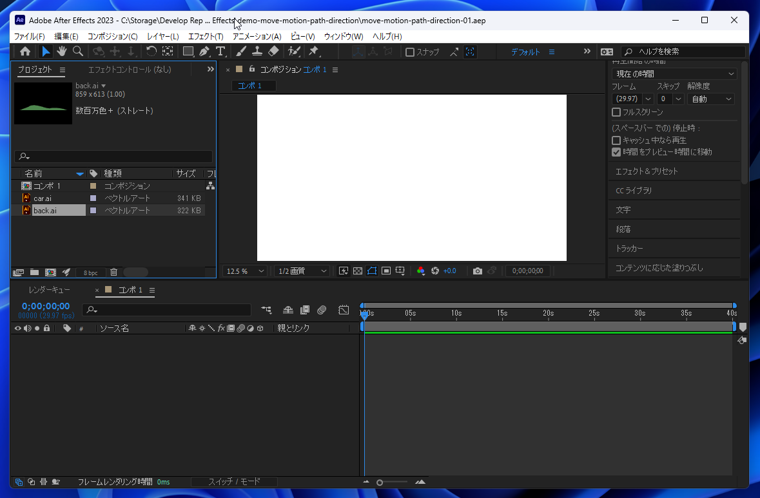Open the Graph Editor icon
This screenshot has width=760, height=498.
343,310
